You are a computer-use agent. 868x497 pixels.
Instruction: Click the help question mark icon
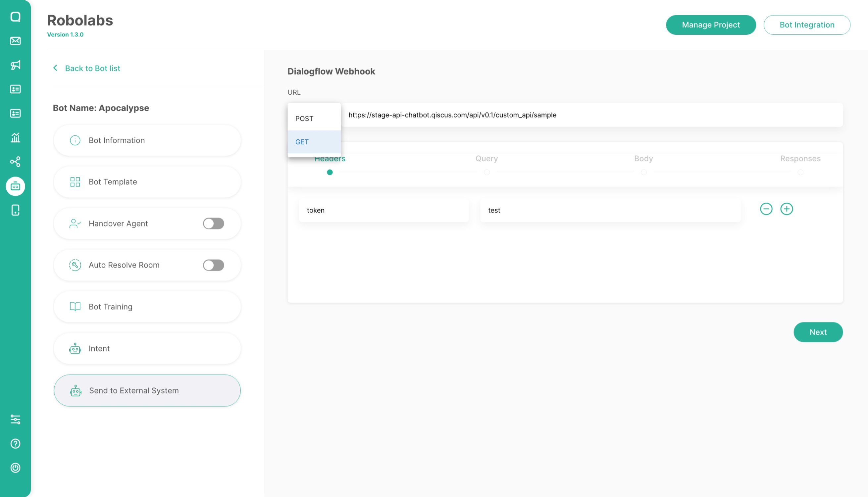tap(15, 443)
